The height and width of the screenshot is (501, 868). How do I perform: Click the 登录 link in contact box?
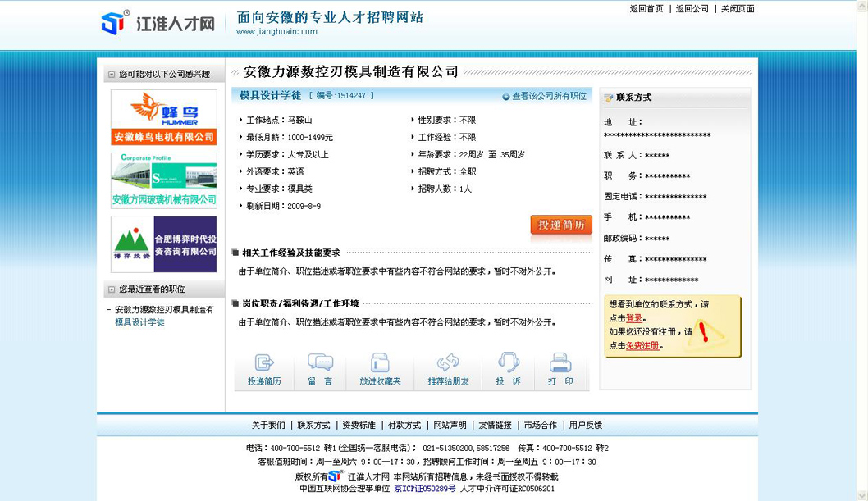634,318
